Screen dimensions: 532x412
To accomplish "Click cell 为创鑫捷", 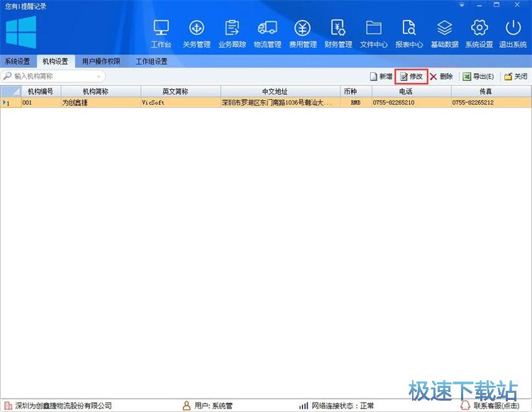I will click(101, 102).
